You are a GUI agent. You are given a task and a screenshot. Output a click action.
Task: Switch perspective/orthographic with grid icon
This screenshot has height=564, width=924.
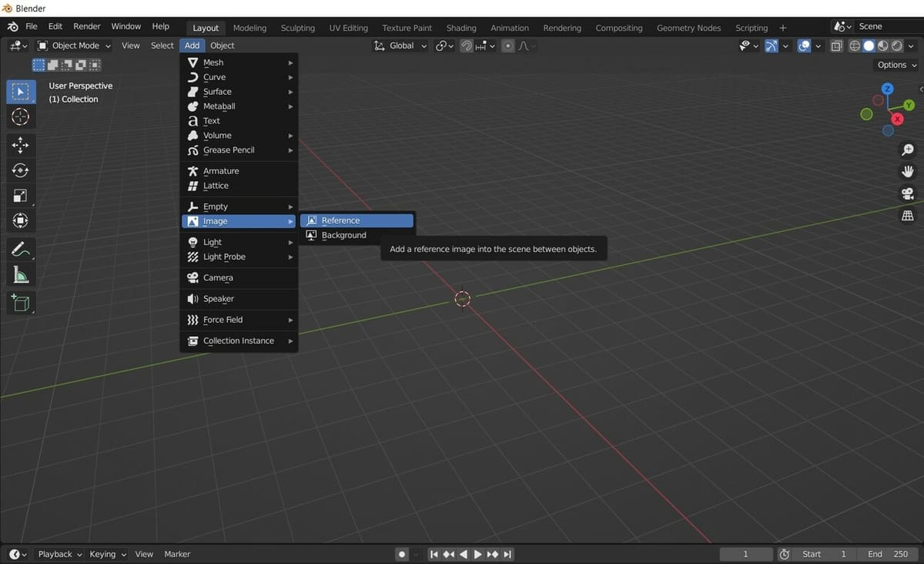908,216
